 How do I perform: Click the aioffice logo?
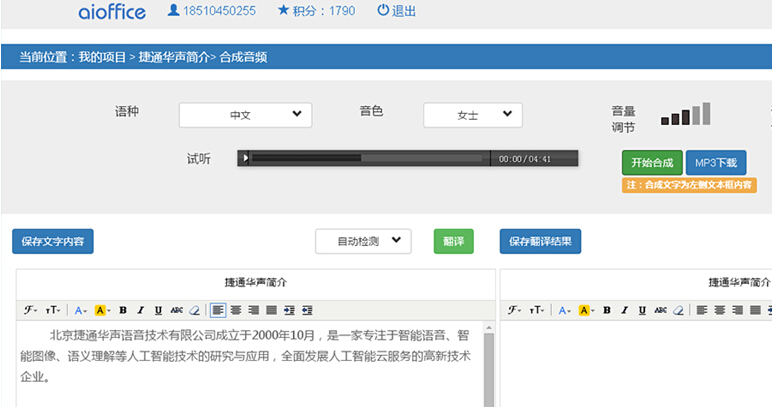coord(112,12)
